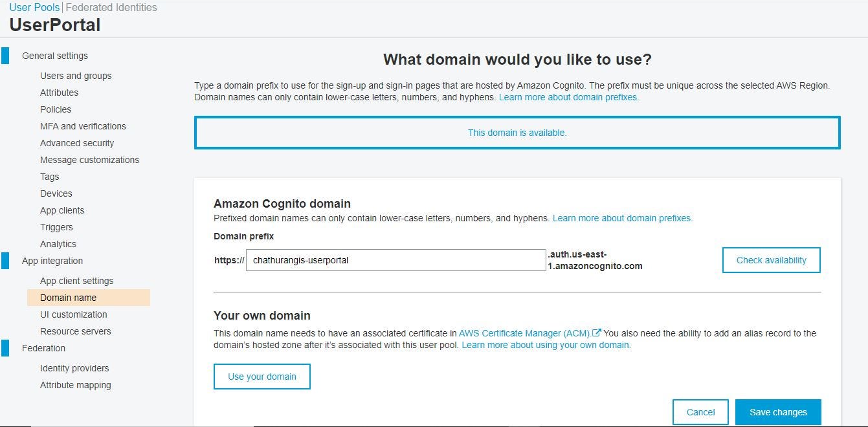Switch to the User Pools tab

34,8
